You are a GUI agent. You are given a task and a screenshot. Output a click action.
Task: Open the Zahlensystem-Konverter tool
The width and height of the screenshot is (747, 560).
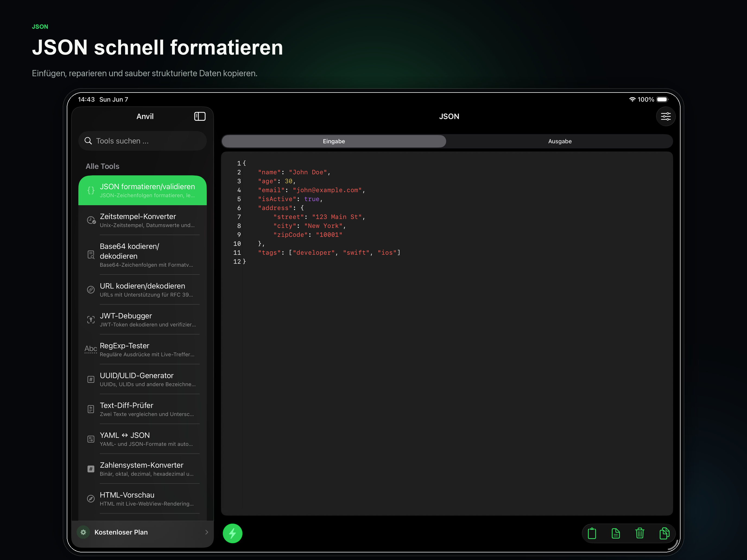pyautogui.click(x=143, y=469)
